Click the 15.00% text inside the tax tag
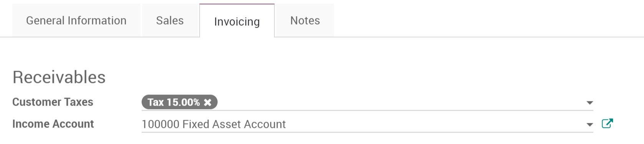Screen dimensions: 644x144 [x=183, y=102]
